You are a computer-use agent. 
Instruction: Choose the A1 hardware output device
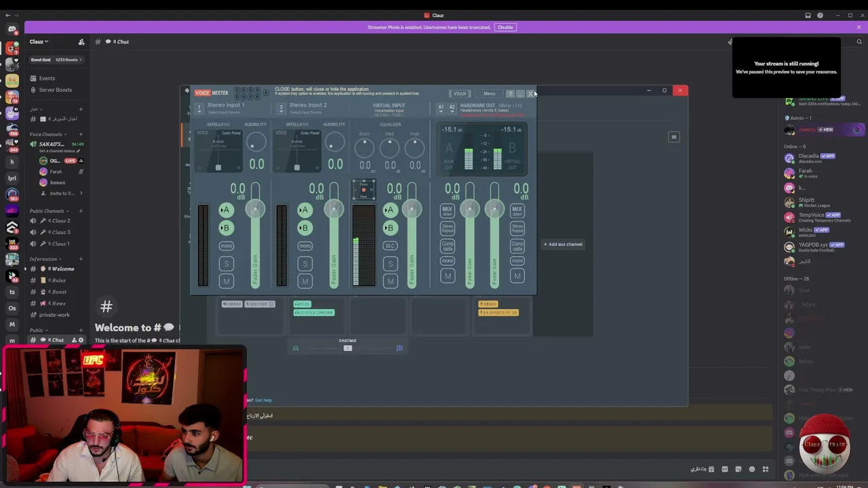(x=441, y=108)
